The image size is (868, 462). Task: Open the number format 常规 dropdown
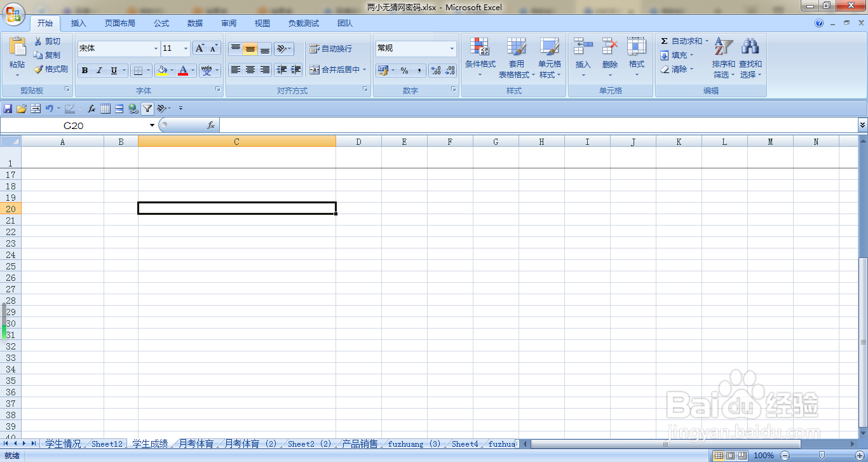point(452,48)
